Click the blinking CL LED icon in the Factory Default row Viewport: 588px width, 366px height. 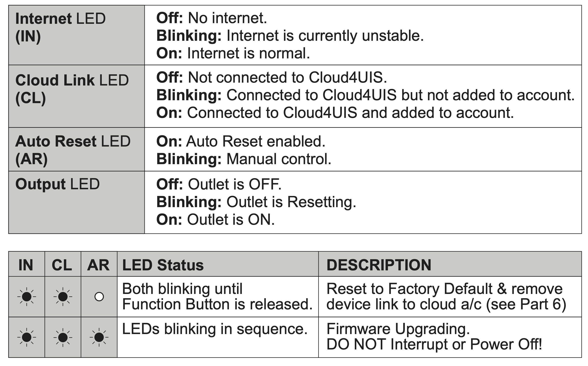tap(63, 297)
